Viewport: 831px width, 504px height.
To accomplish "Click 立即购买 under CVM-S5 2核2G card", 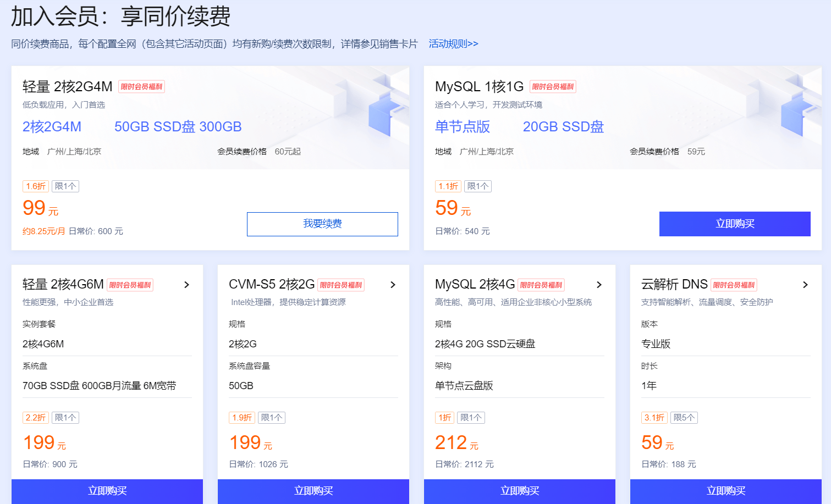I will tap(313, 491).
